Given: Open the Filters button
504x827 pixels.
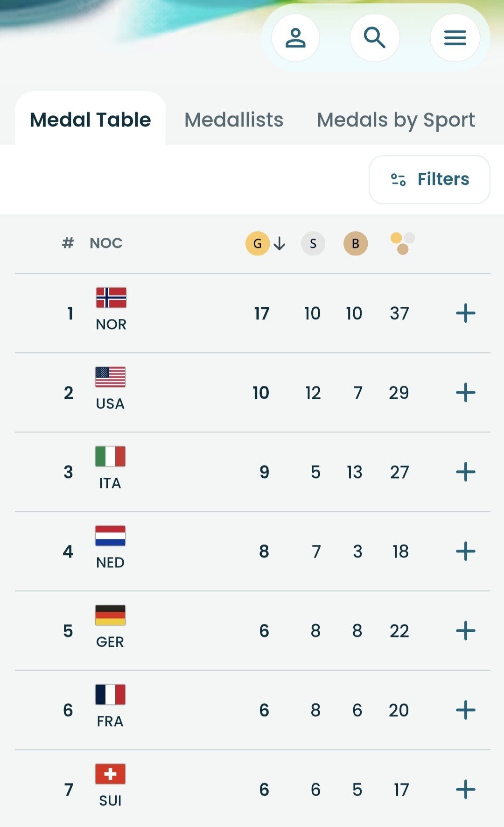Looking at the screenshot, I should (429, 179).
